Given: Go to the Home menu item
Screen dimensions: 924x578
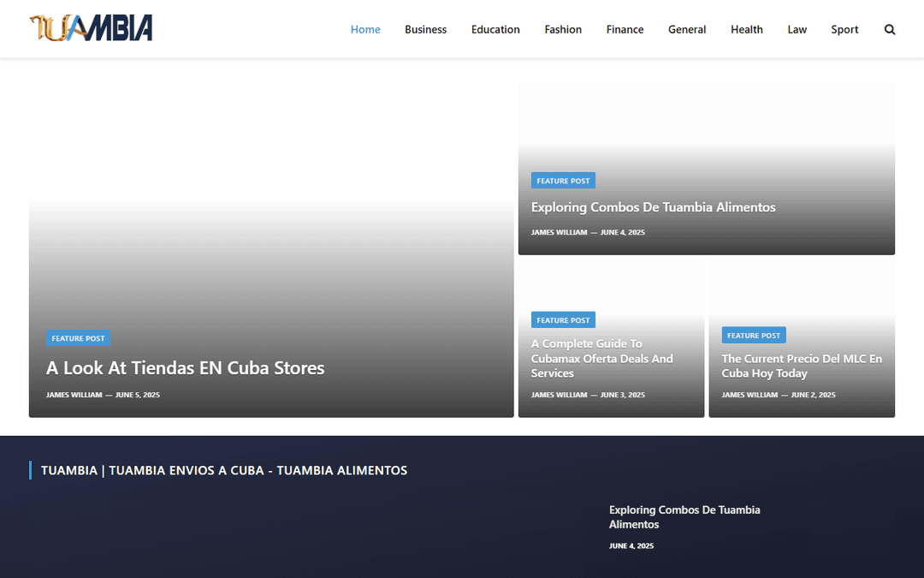Looking at the screenshot, I should pos(365,29).
